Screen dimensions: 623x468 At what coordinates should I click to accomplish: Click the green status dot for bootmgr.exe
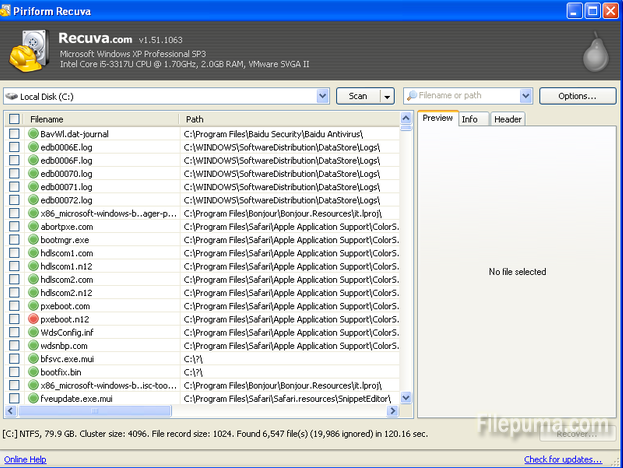pyautogui.click(x=33, y=240)
